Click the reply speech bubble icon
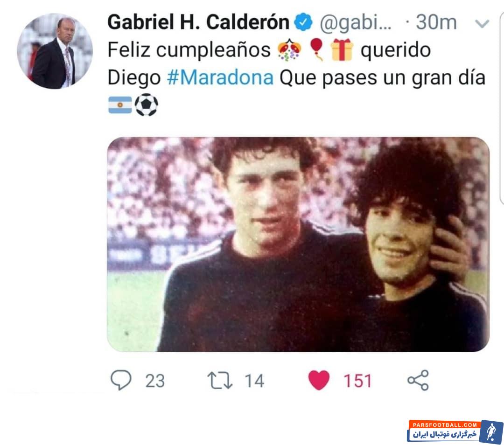This screenshot has width=504, height=445. tap(121, 380)
